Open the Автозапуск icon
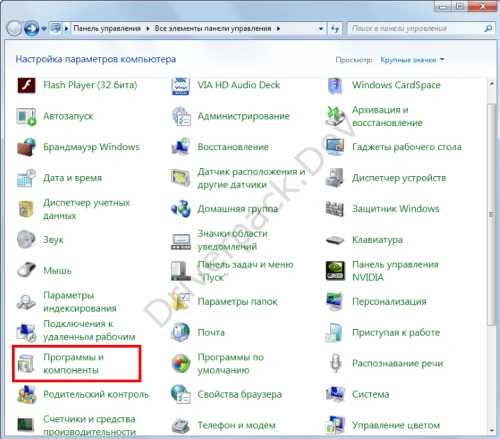Image resolution: width=500 pixels, height=439 pixels. click(26, 116)
